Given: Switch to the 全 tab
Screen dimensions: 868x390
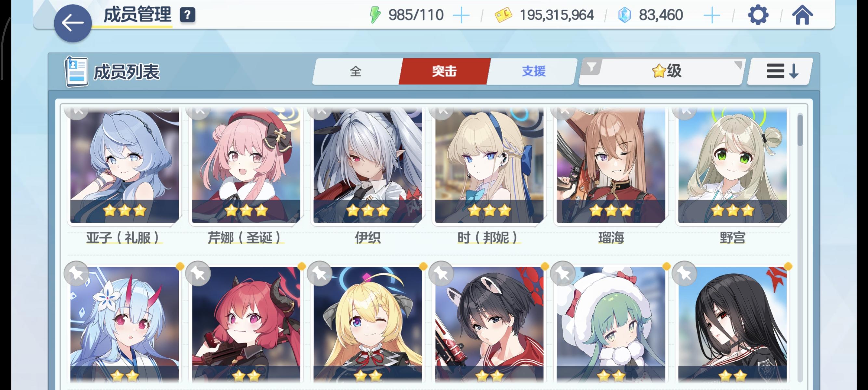Looking at the screenshot, I should pyautogui.click(x=356, y=71).
